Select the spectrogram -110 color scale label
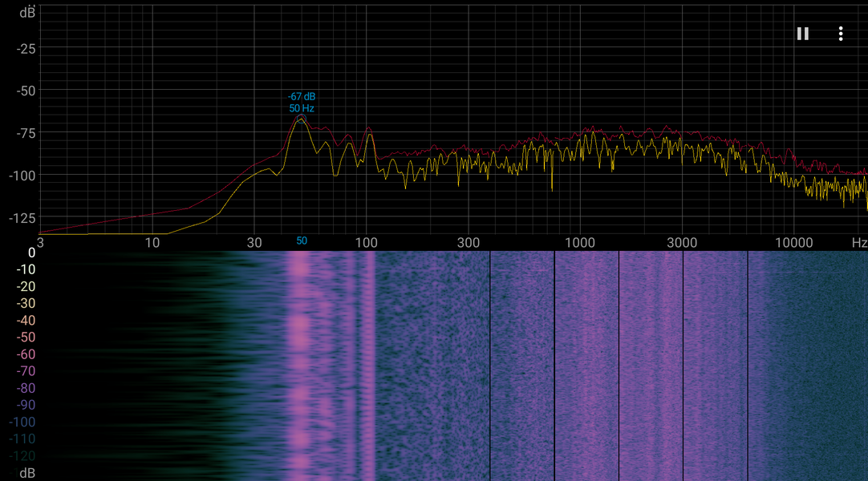Image resolution: width=868 pixels, height=481 pixels. pos(22,439)
